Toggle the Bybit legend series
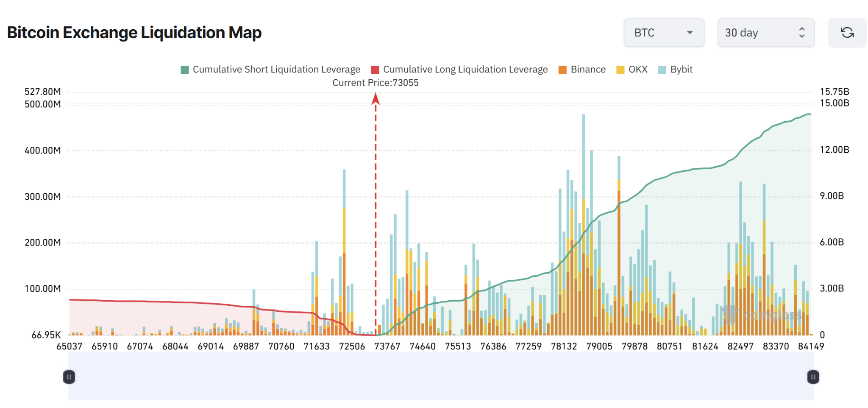This screenshot has width=868, height=408. (x=675, y=70)
